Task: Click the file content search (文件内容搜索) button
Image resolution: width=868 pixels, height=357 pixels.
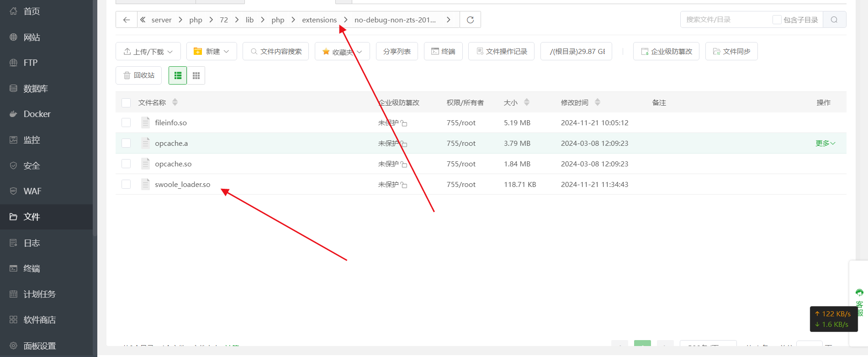Action: (275, 51)
